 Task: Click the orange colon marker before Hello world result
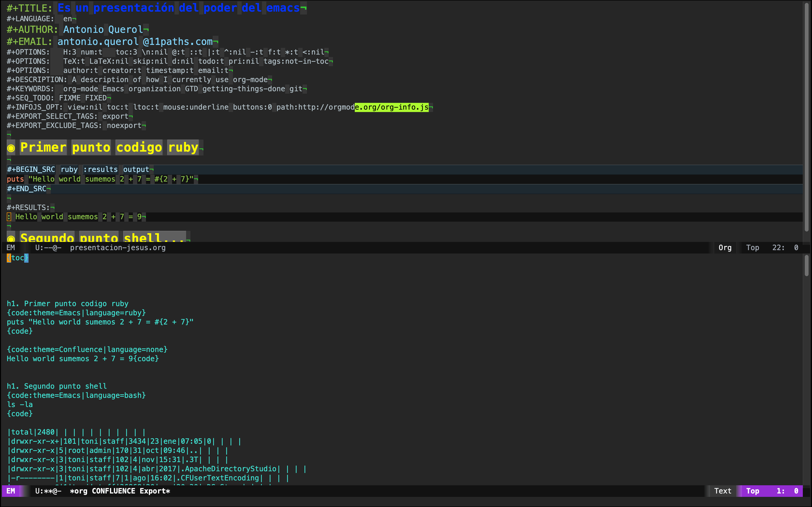tap(9, 217)
